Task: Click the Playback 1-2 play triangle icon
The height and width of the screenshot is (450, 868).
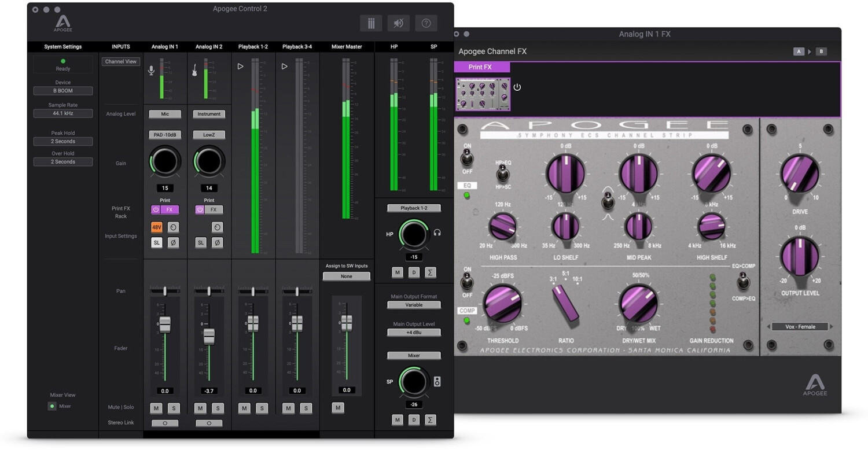Action: 240,67
